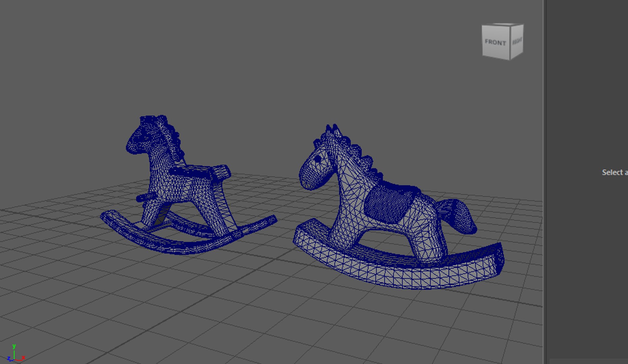Screen dimensions: 628x364
Task: Click the RIGHT face of the view cube
Action: coord(517,41)
